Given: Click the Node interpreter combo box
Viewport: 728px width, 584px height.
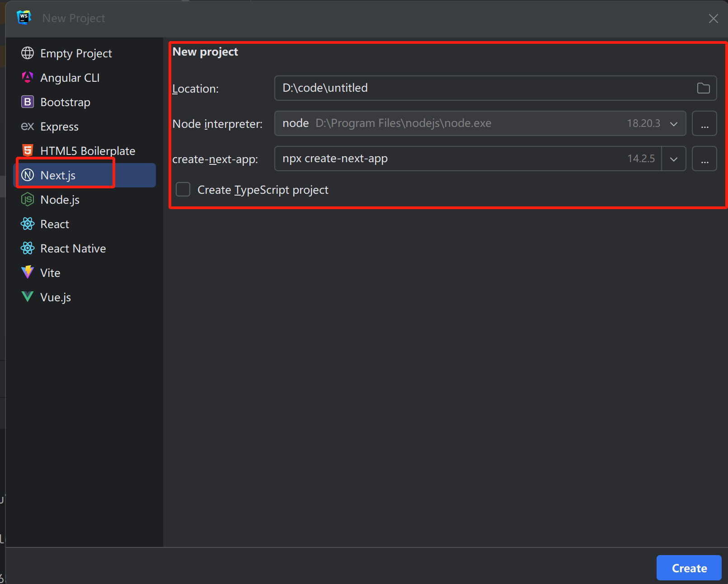Looking at the screenshot, I should pos(480,123).
